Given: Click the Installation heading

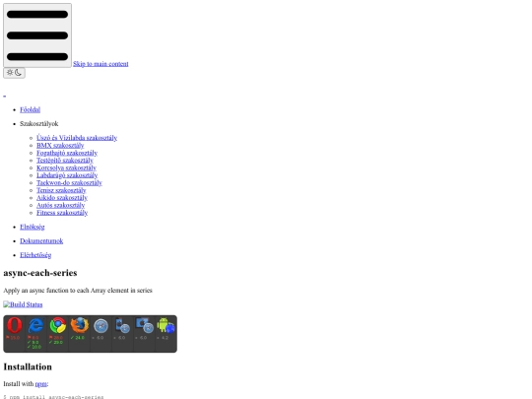Looking at the screenshot, I should (28, 366).
